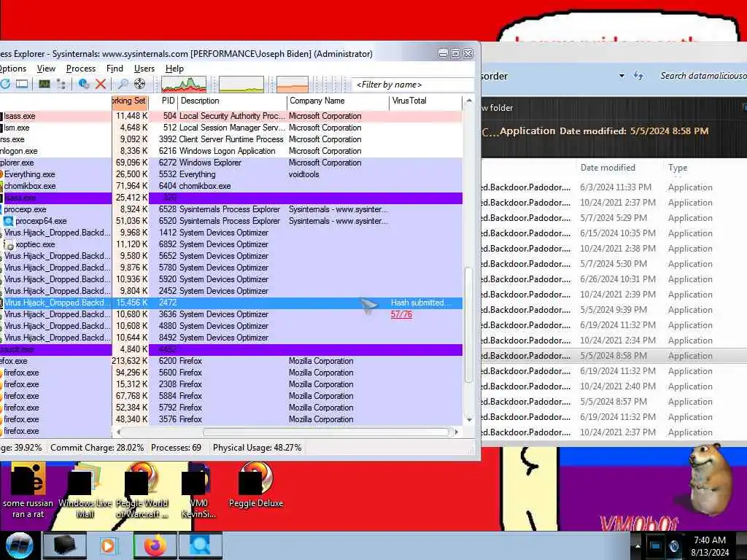Screen dimensions: 747x560
Task: Click the procexp64.exe process icon
Action: pos(9,221)
